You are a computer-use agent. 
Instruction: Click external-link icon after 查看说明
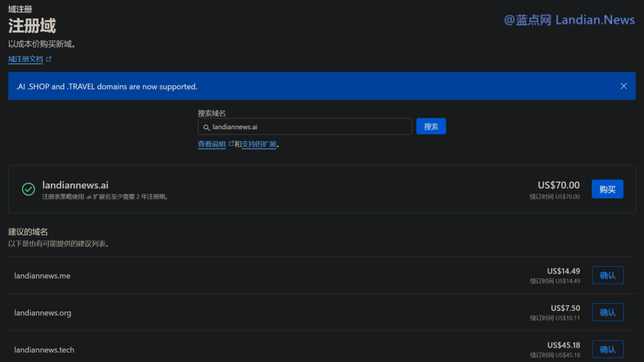click(x=231, y=144)
